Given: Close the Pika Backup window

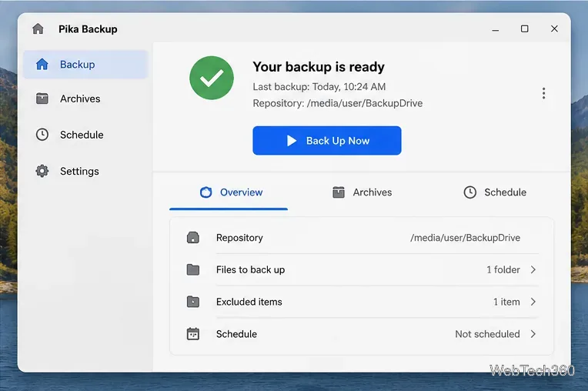Looking at the screenshot, I should (x=554, y=29).
